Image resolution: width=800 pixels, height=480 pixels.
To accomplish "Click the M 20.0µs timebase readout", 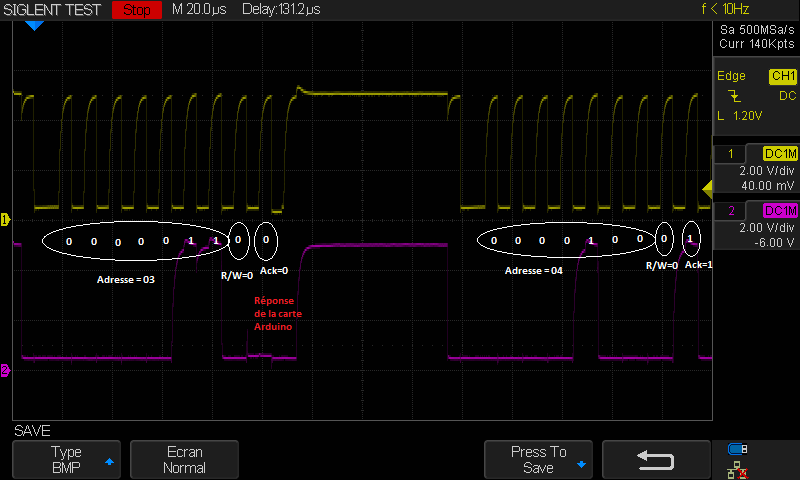I will [x=199, y=10].
